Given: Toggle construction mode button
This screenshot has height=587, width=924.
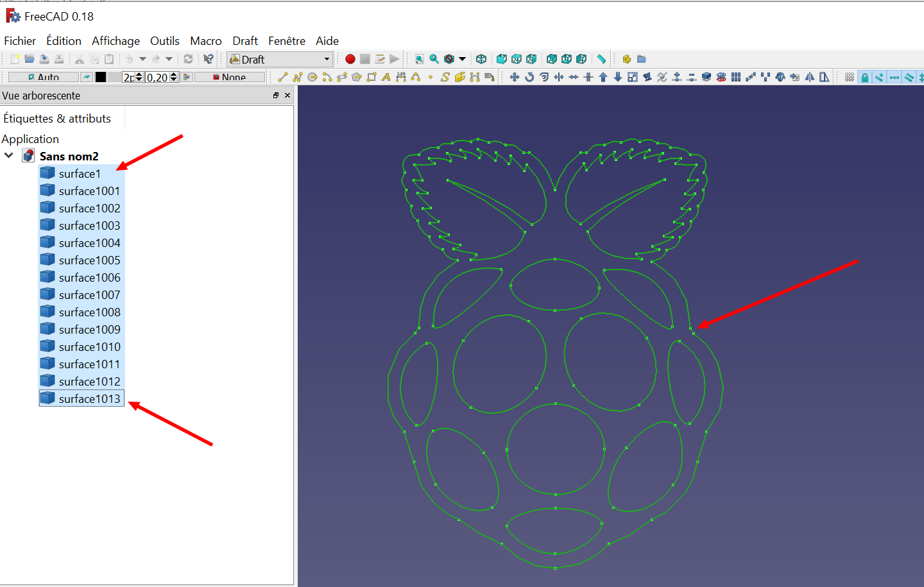Looking at the screenshot, I should coord(86,77).
